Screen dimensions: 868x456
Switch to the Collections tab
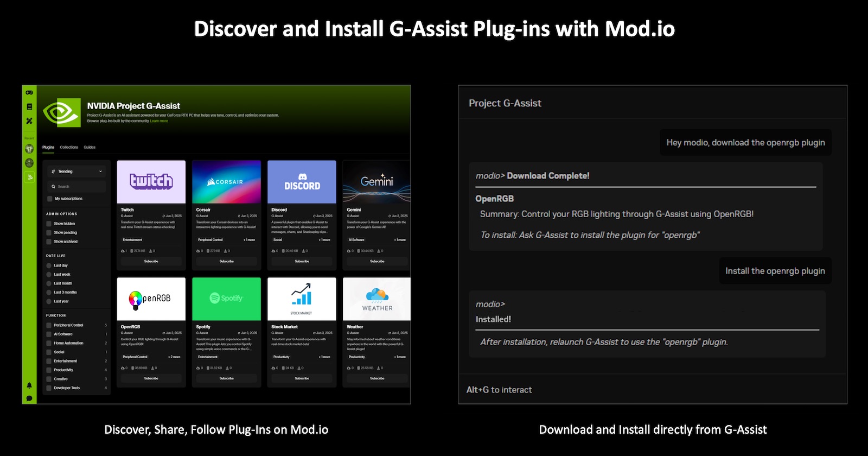tap(69, 147)
